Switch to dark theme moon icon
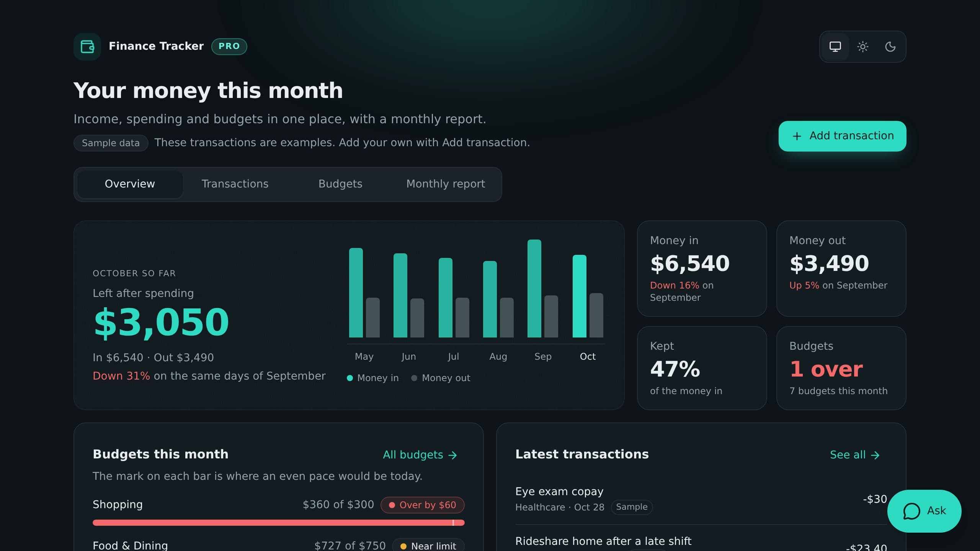The image size is (980, 551). (890, 47)
